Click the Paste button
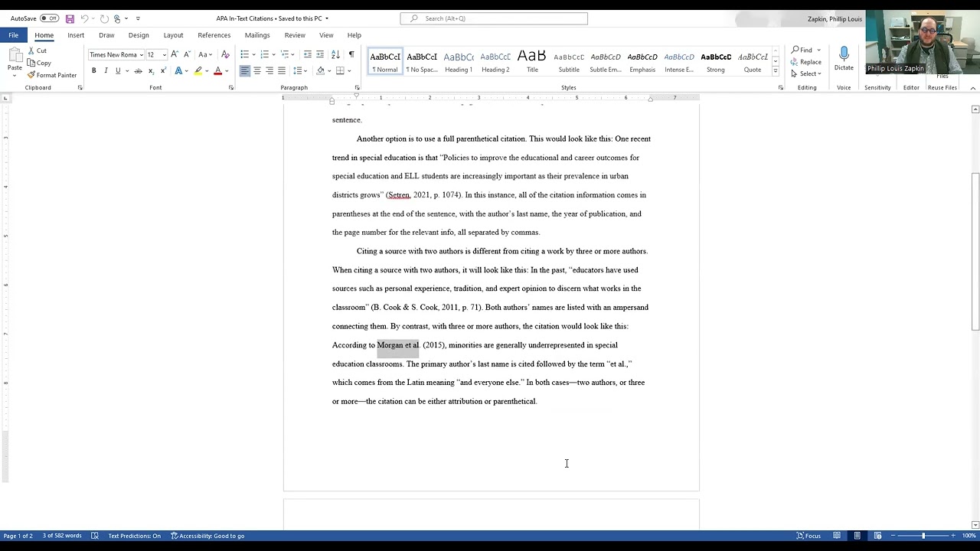 [x=15, y=61]
